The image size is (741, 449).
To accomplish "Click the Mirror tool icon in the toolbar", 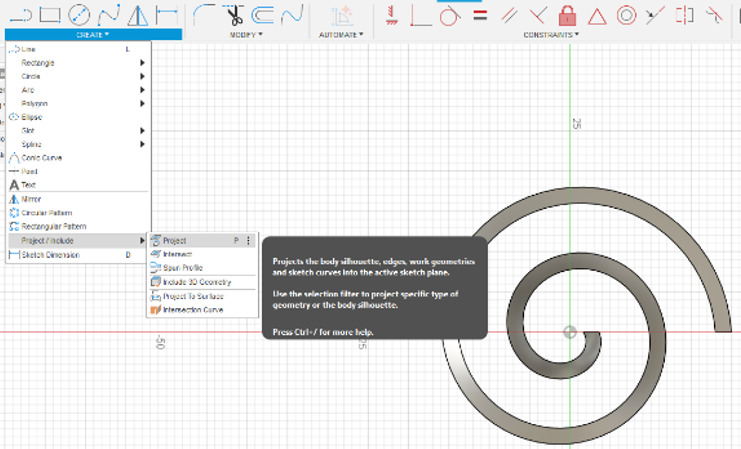I will pos(138,15).
